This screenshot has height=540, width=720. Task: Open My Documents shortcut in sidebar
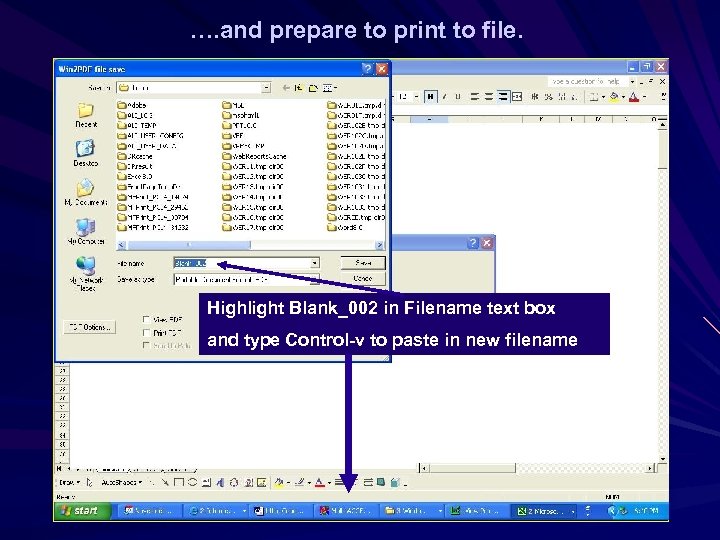point(86,192)
